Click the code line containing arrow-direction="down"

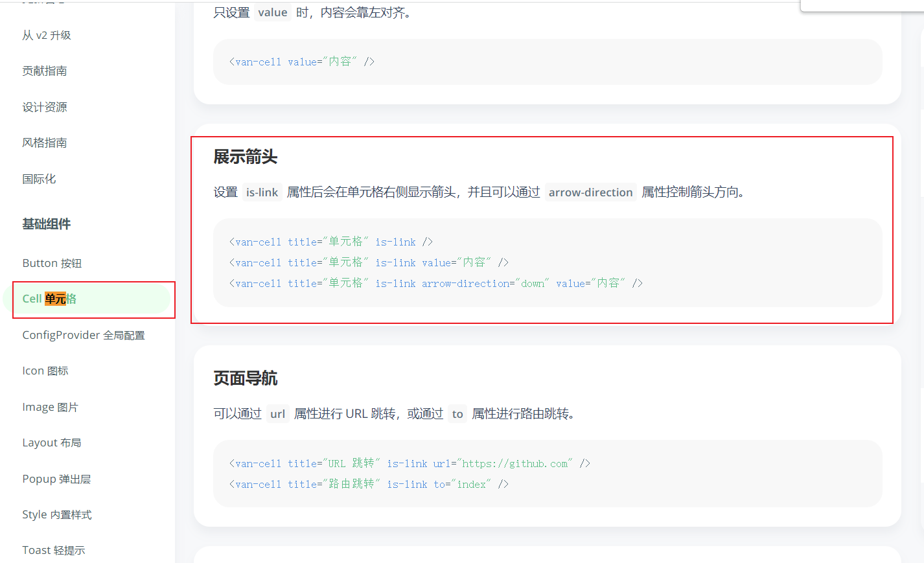pyautogui.click(x=435, y=283)
